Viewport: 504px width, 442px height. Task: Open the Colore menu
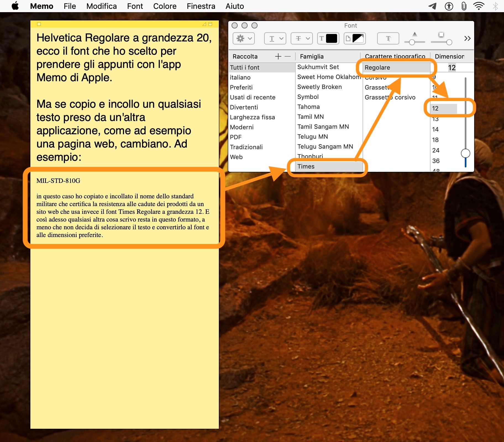pyautogui.click(x=165, y=6)
